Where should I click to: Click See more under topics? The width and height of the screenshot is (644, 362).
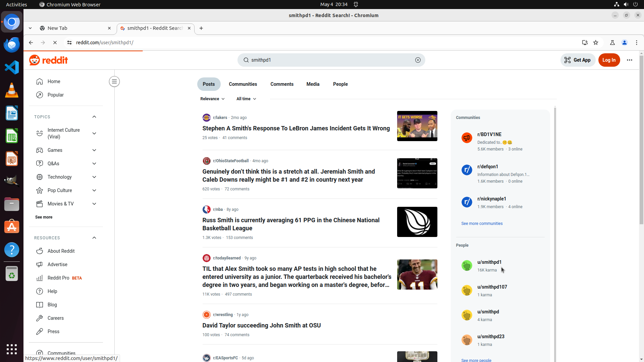(x=44, y=217)
